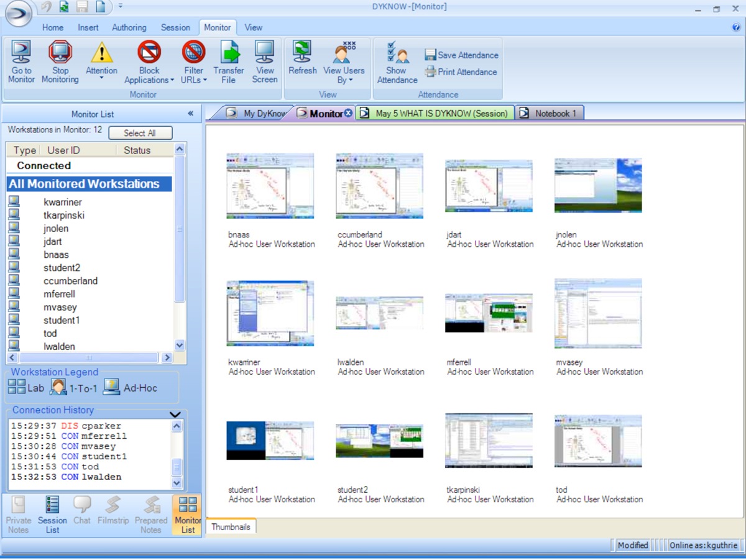Switch to the My DyKnow document tab
Viewport: 746px width, 560px height.
(255, 113)
